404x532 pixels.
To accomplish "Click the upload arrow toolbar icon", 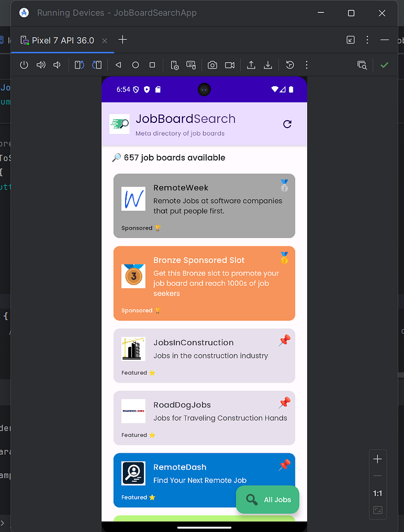I will 251,65.
